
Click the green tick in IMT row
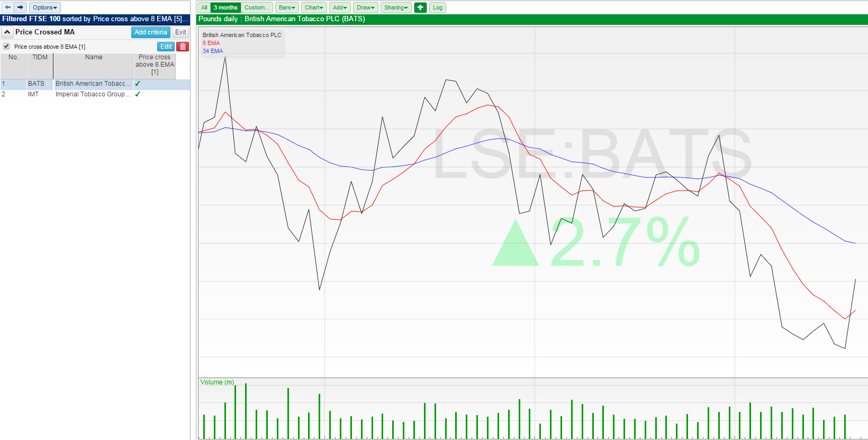coord(138,94)
